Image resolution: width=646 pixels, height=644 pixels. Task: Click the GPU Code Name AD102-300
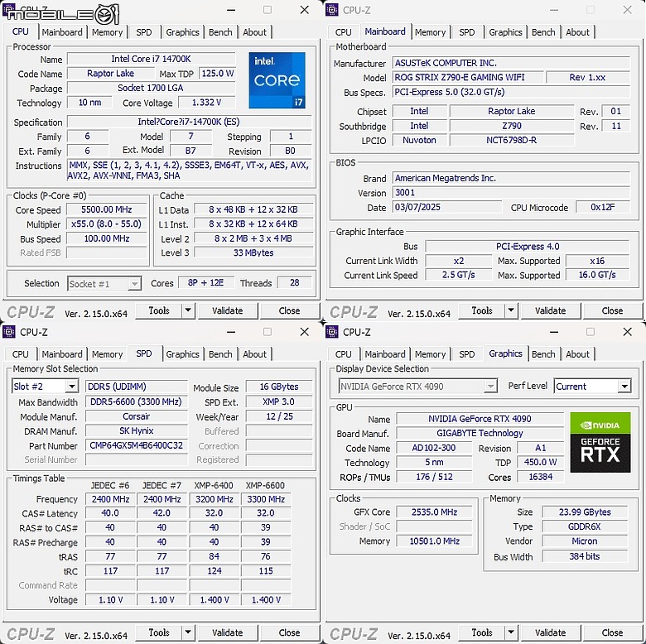coord(434,448)
